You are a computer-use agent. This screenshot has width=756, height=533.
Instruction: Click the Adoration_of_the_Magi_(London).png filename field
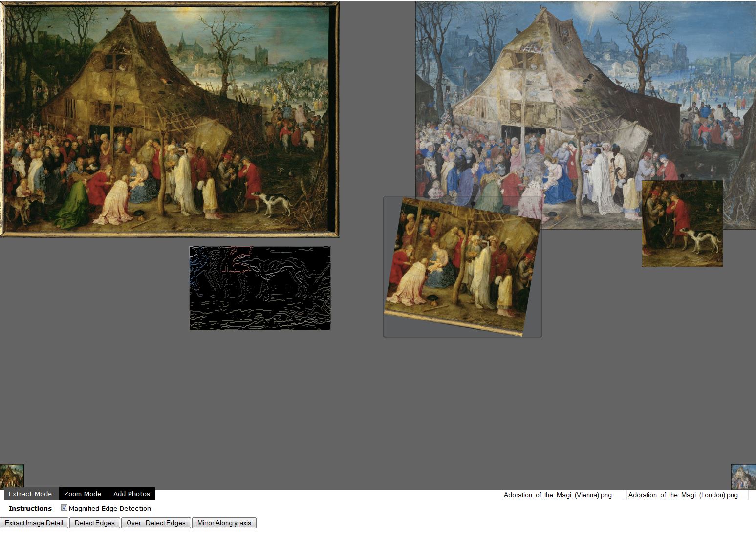point(687,495)
